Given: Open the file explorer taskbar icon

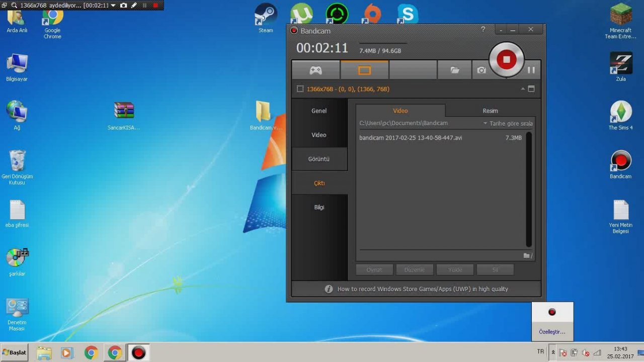Looking at the screenshot, I should click(44, 353).
